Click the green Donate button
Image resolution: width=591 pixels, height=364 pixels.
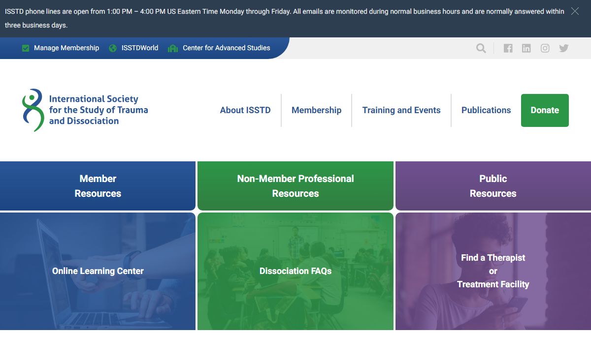click(545, 110)
